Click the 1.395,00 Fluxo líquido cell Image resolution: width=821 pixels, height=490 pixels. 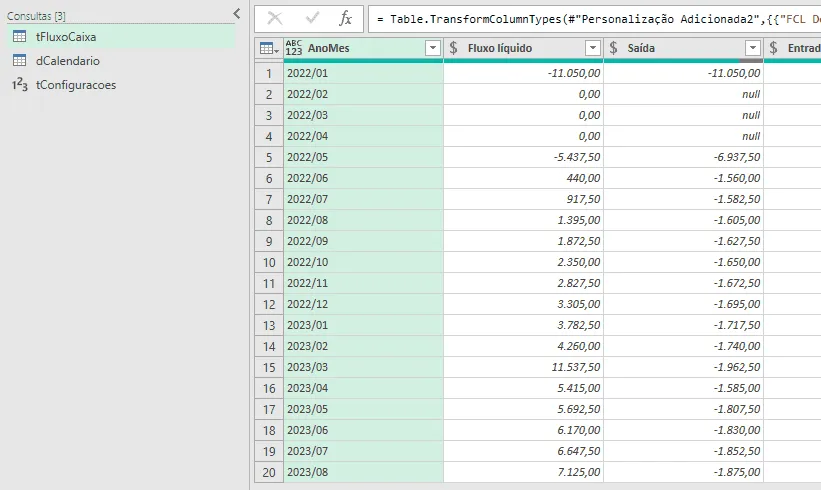[x=524, y=220]
